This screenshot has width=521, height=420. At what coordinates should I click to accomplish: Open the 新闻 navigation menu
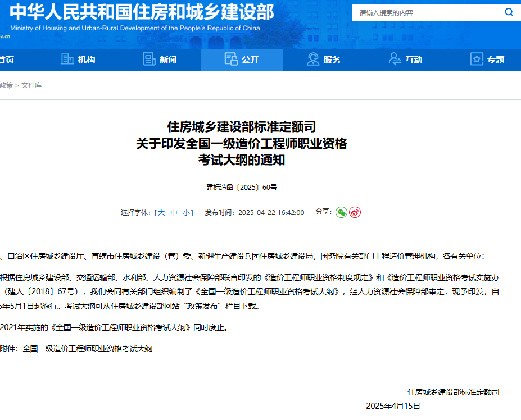[x=168, y=60]
